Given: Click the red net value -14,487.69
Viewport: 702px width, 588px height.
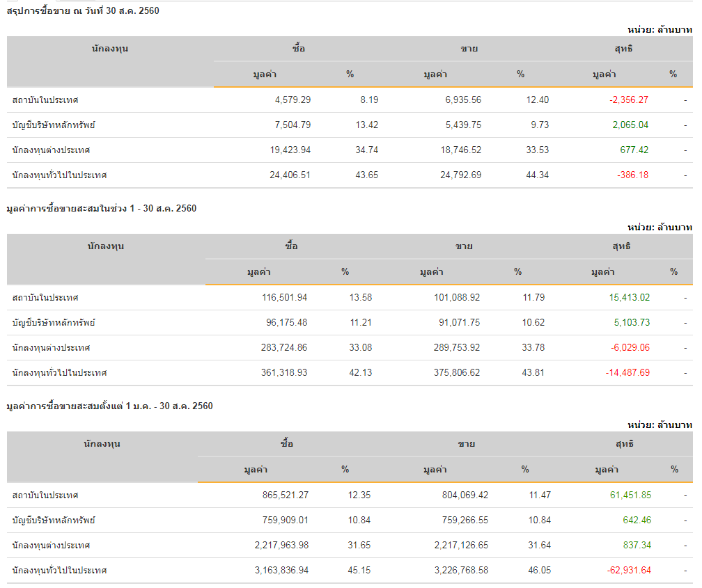Looking at the screenshot, I should point(627,372).
